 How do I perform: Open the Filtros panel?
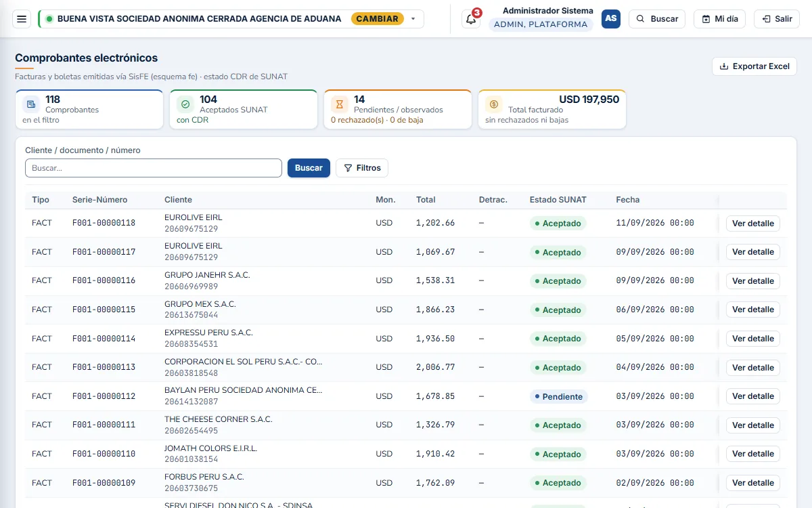pos(362,168)
